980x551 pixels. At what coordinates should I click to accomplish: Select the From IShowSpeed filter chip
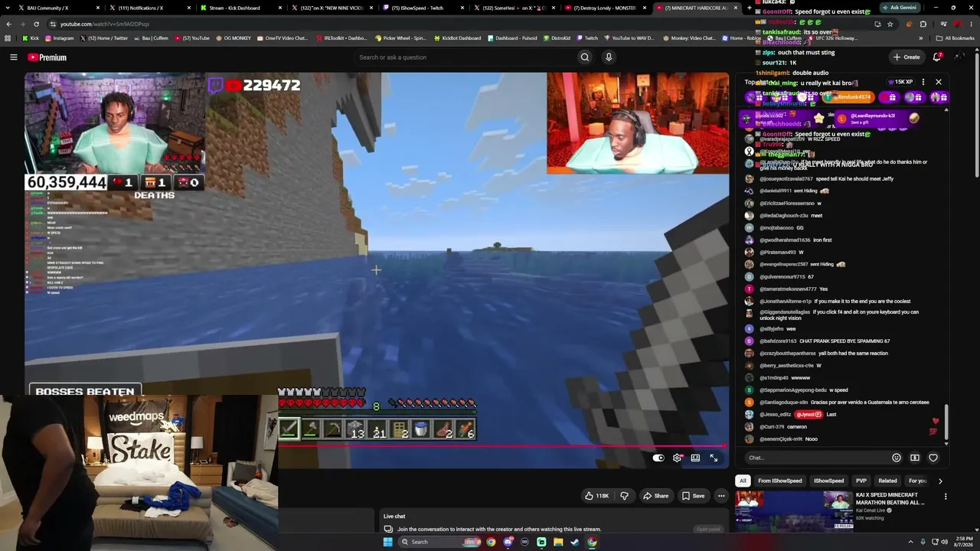[x=779, y=481]
